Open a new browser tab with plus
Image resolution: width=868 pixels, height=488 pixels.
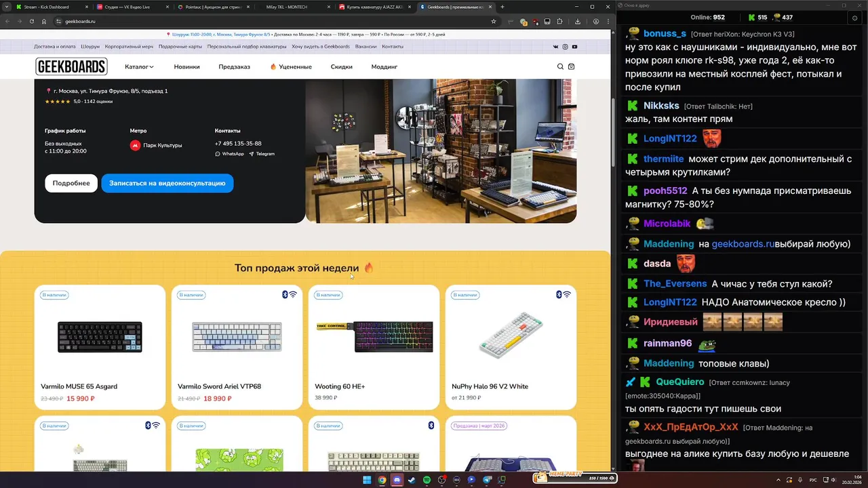pos(502,7)
